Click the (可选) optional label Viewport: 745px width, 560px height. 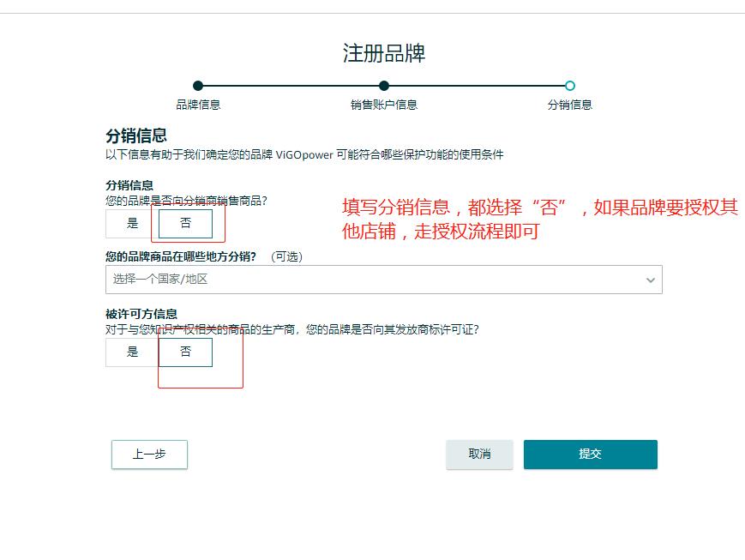[x=286, y=256]
